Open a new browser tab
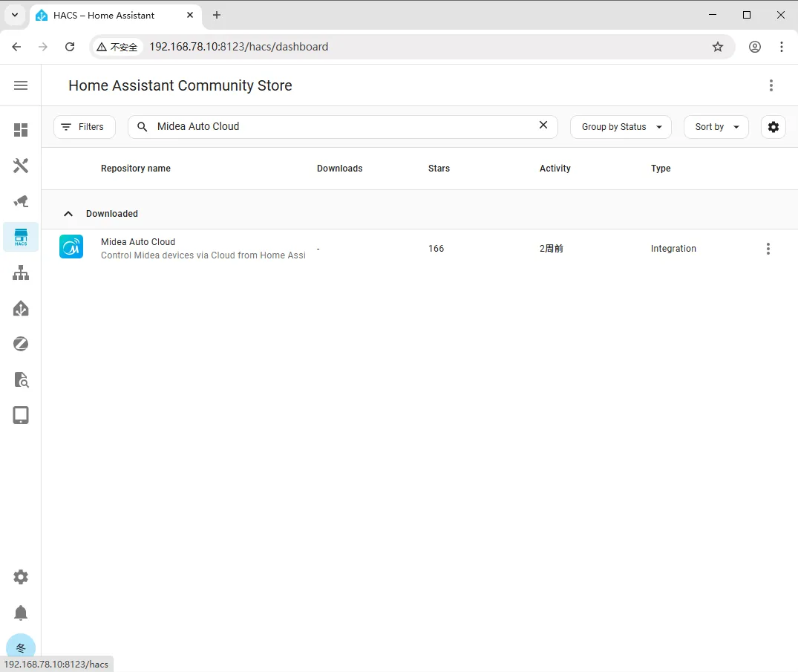This screenshot has height=672, width=798. click(216, 16)
